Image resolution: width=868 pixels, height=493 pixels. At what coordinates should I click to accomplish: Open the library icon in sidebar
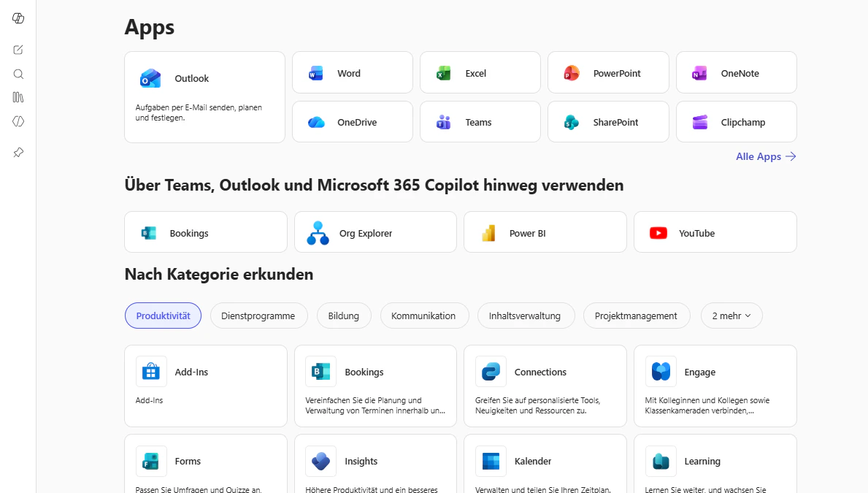click(18, 97)
